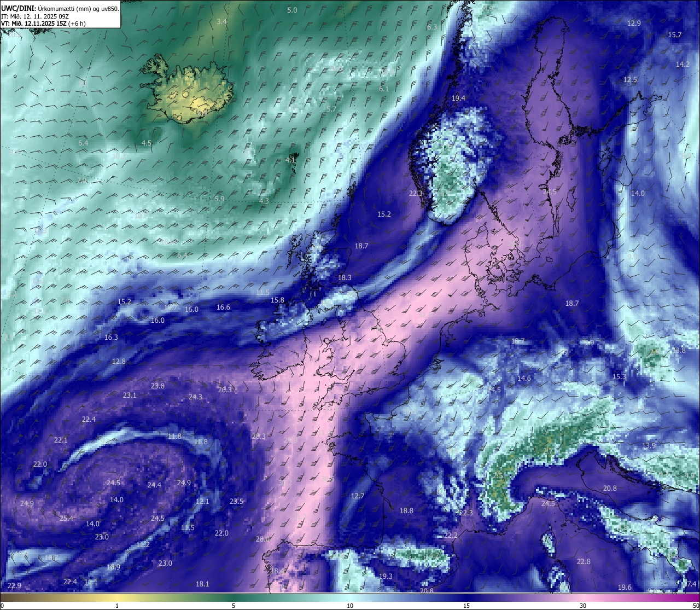Click the 22.9 value at bottom left
Image resolution: width=700 pixels, height=610 pixels.
pyautogui.click(x=14, y=586)
